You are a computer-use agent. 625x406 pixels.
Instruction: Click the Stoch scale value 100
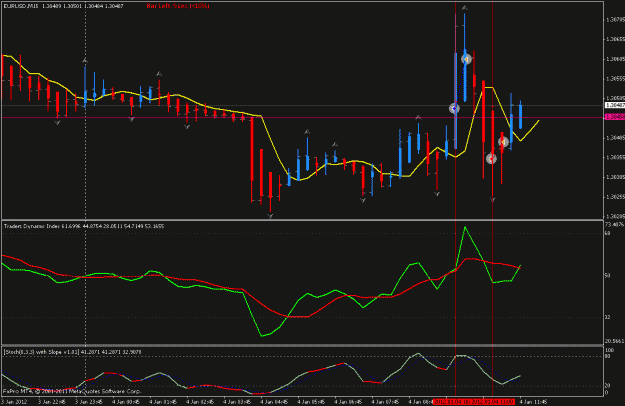(x=609, y=350)
